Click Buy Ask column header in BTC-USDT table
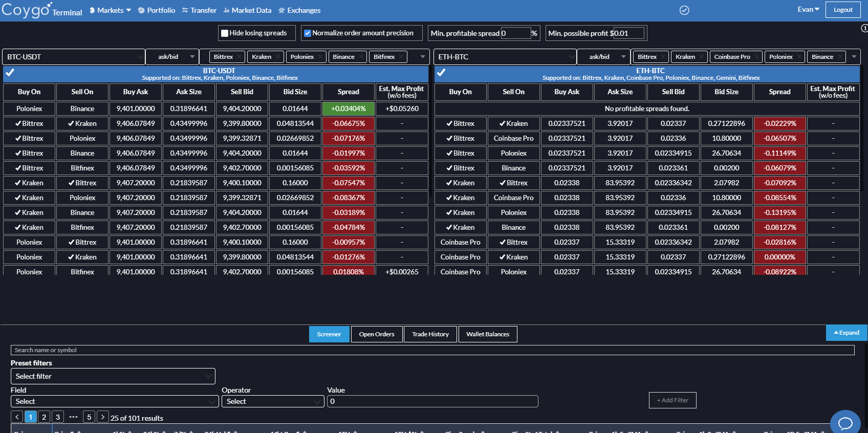The height and width of the screenshot is (433, 868). click(136, 92)
